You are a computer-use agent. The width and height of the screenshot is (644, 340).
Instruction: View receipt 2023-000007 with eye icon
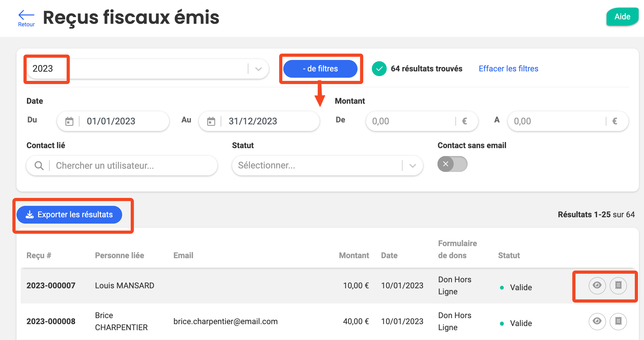point(597,285)
